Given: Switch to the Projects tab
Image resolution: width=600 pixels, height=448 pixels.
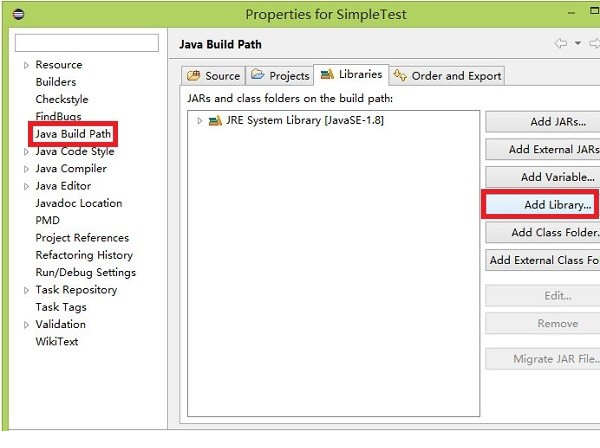Looking at the screenshot, I should coord(280,76).
